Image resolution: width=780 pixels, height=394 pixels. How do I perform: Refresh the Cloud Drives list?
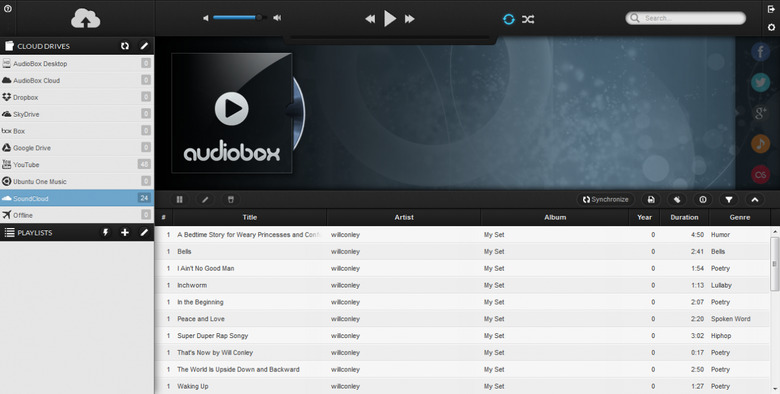tap(125, 46)
